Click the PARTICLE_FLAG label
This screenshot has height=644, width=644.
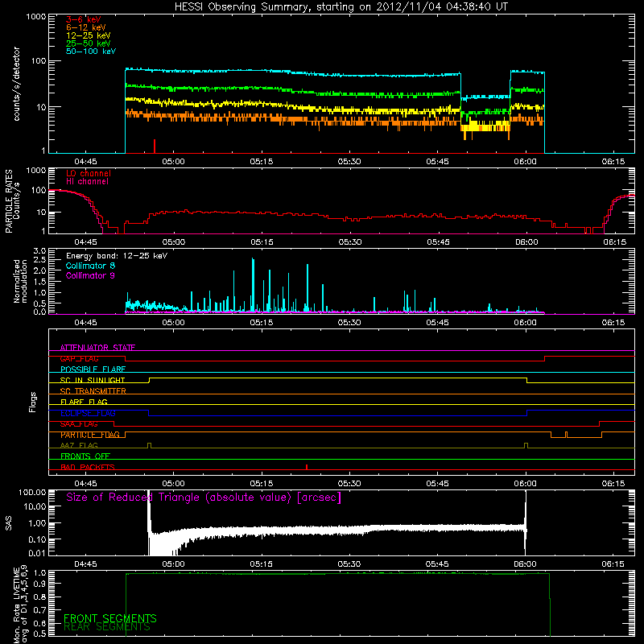90,435
